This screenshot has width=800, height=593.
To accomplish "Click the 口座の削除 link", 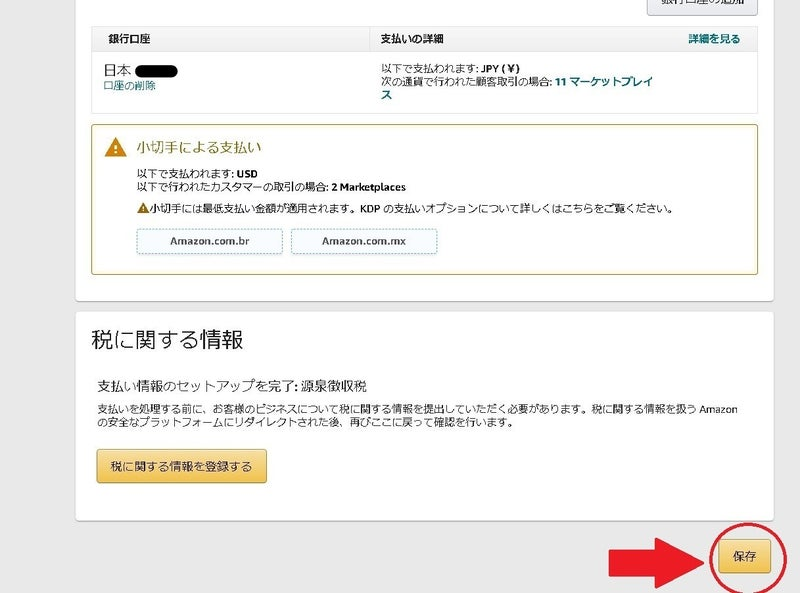I will coord(129,86).
